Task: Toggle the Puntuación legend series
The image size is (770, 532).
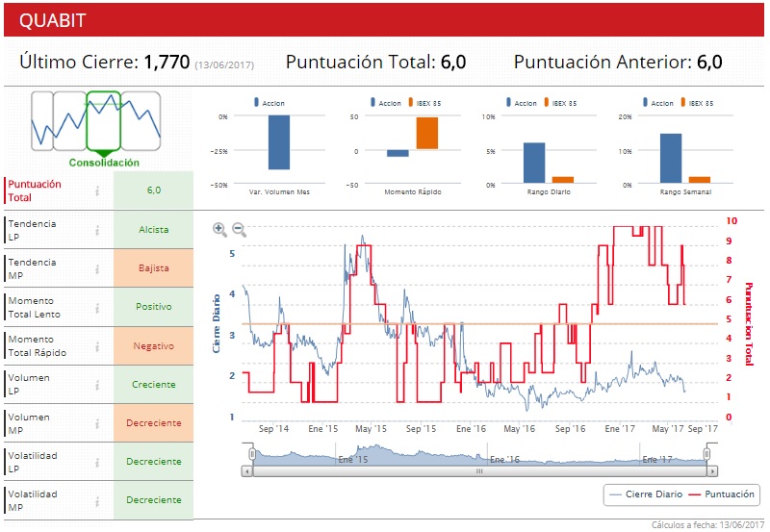Action: tap(721, 494)
